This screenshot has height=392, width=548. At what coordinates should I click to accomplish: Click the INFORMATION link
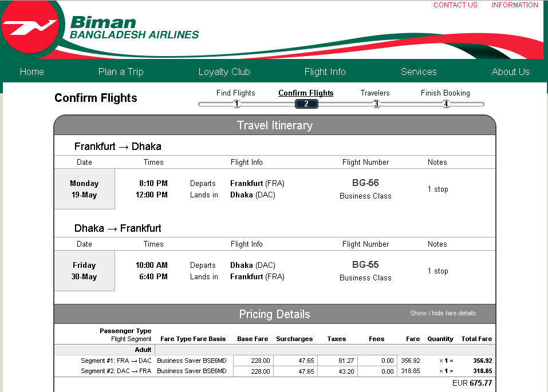[515, 5]
